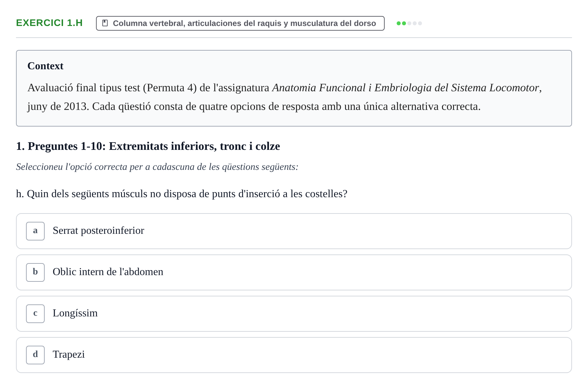This screenshot has height=389, width=588.
Task: Click the letter c badge
Action: [35, 314]
